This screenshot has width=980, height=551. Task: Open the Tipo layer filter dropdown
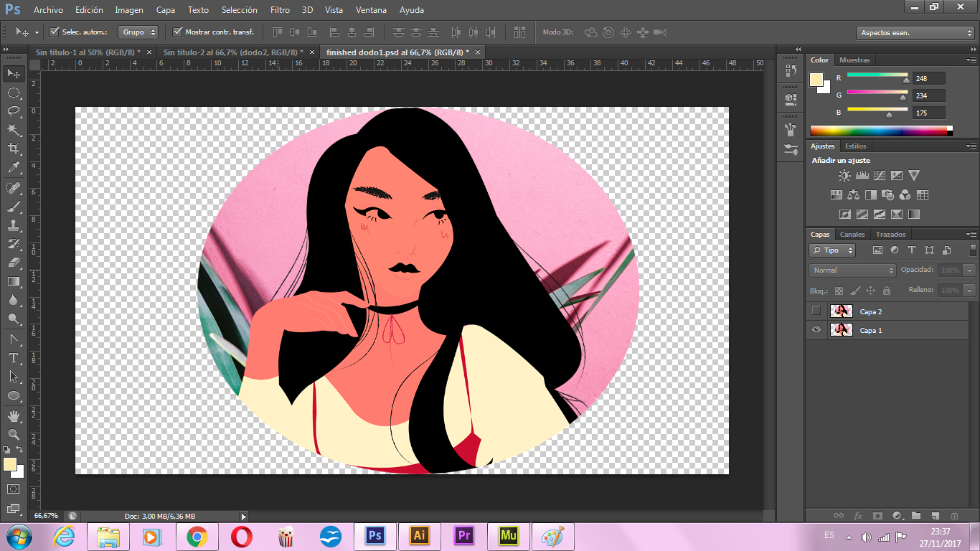click(x=832, y=250)
